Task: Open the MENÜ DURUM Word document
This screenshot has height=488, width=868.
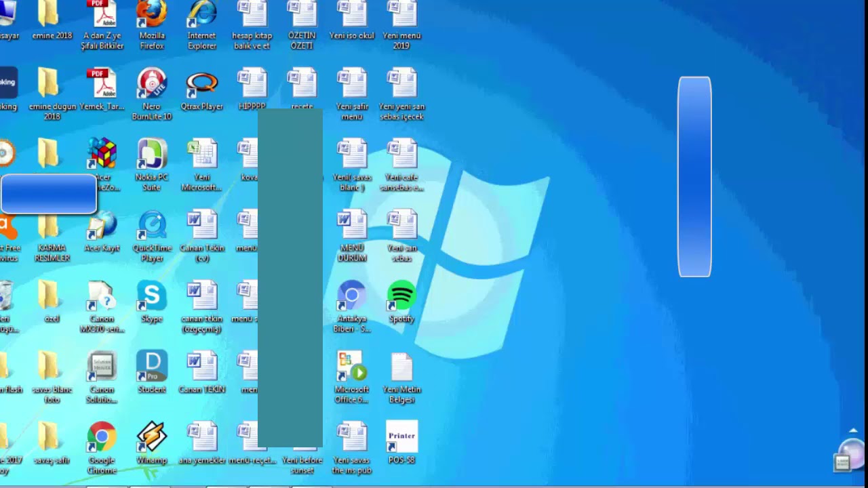Action: tap(352, 236)
